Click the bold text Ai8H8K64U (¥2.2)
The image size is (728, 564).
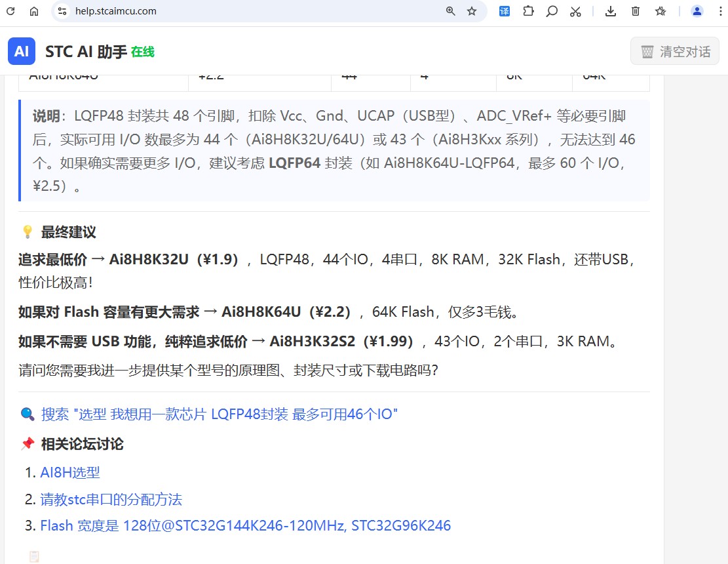pyautogui.click(x=286, y=312)
